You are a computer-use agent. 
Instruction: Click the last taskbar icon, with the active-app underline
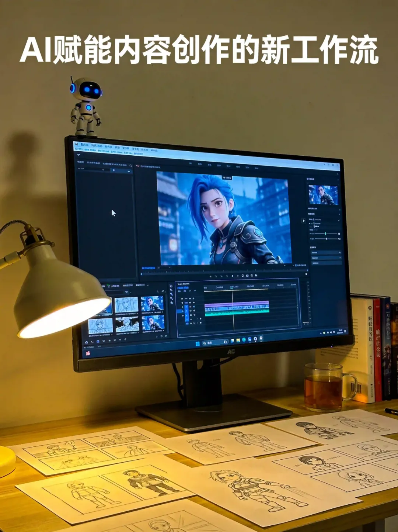261,338
